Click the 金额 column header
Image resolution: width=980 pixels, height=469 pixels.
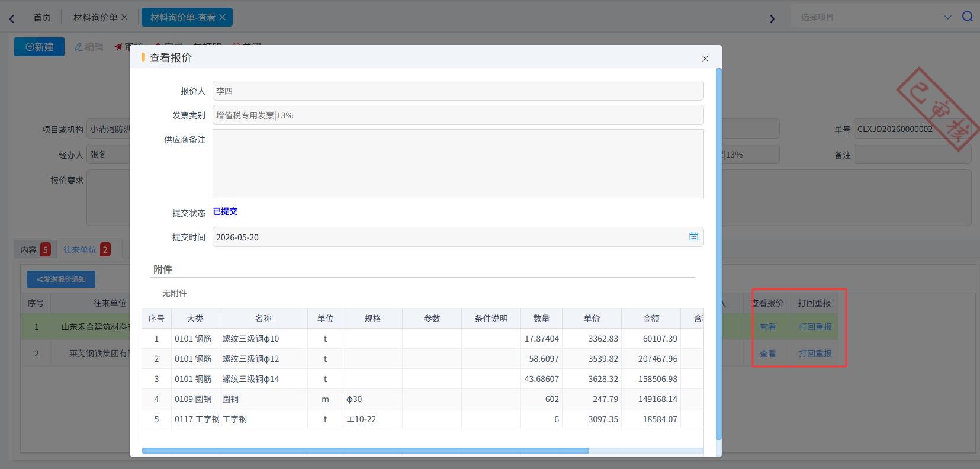pos(651,319)
